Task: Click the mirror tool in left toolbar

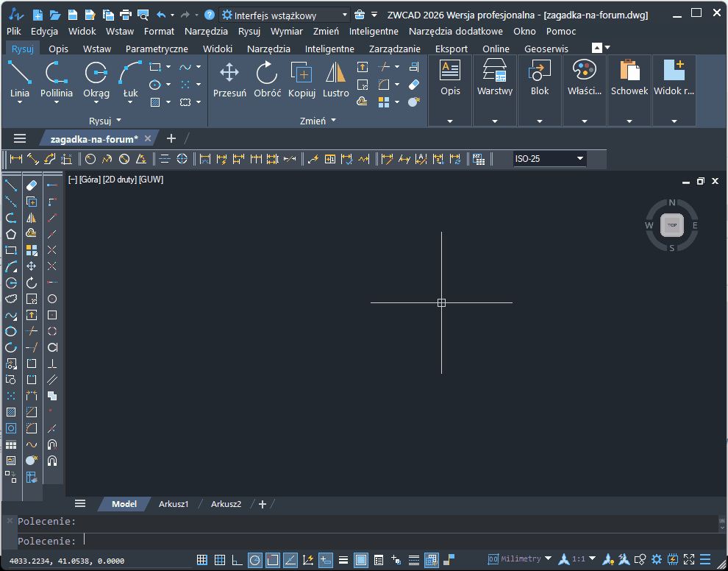Action: tap(32, 218)
